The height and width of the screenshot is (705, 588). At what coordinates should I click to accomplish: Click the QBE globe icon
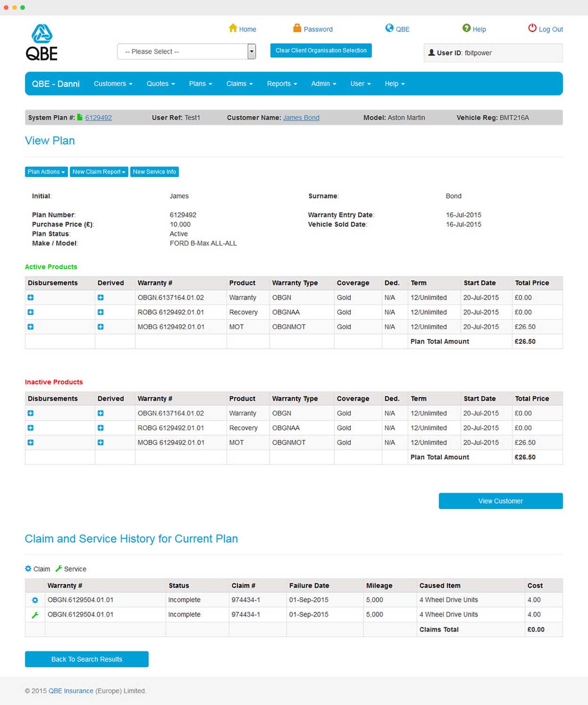click(389, 28)
